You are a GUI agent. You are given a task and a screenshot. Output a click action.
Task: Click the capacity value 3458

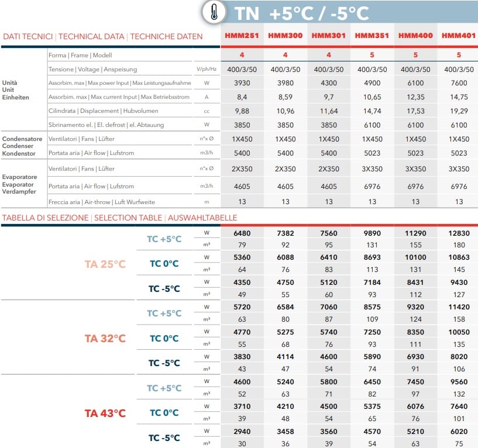point(286,431)
